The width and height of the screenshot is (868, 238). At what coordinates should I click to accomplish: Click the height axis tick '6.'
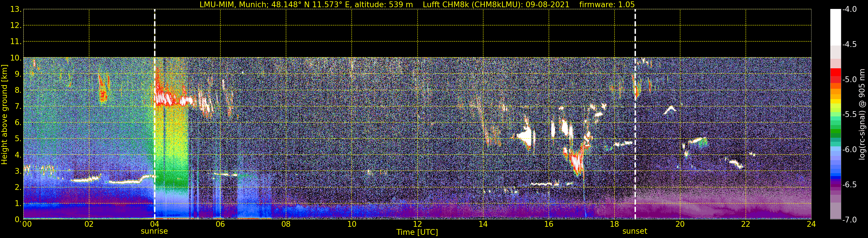(x=18, y=123)
